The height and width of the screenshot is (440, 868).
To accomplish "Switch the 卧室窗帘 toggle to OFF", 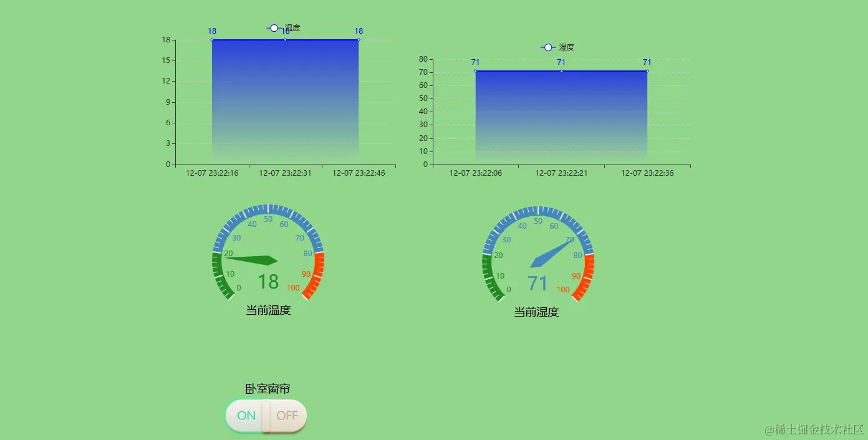I will pos(287,416).
